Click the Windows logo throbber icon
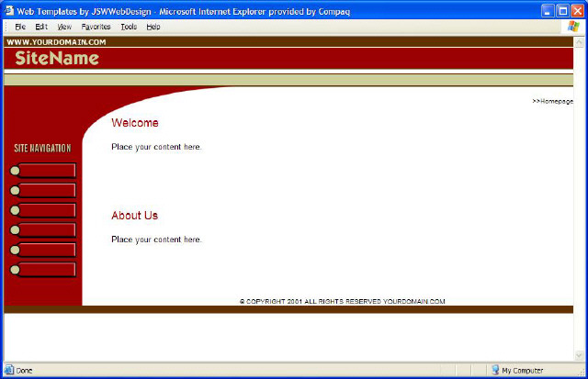 (574, 27)
